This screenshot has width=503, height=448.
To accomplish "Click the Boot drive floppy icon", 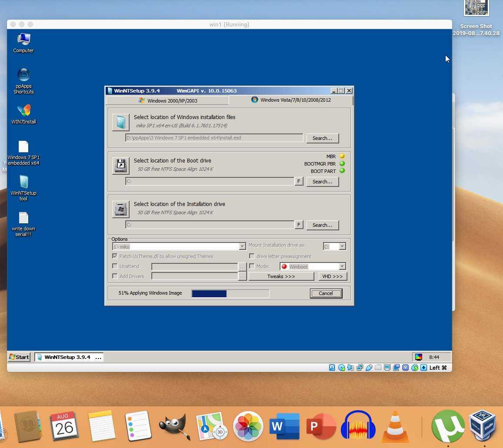I will [120, 166].
